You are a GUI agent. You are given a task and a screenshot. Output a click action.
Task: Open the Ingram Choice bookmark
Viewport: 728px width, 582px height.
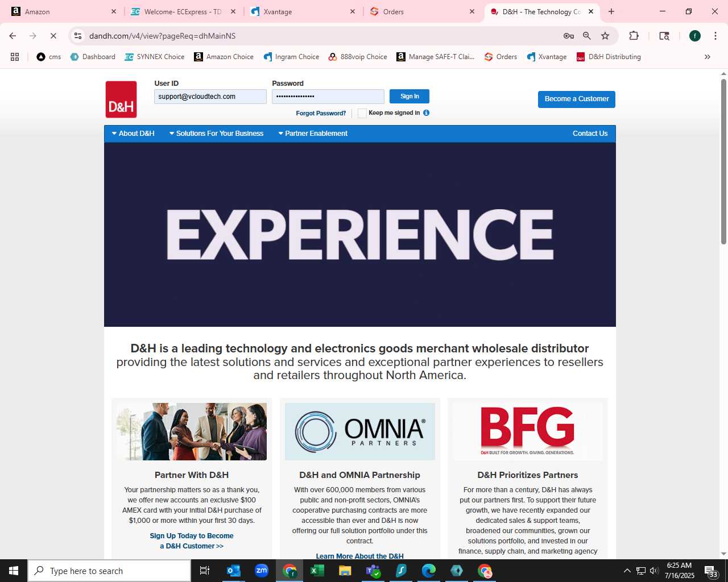[x=291, y=57]
